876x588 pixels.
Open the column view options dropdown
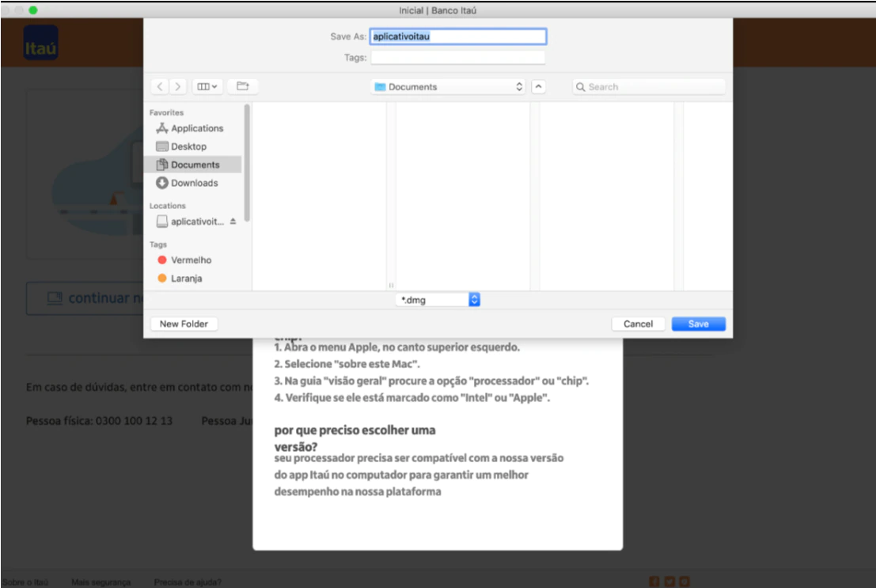[x=207, y=86]
